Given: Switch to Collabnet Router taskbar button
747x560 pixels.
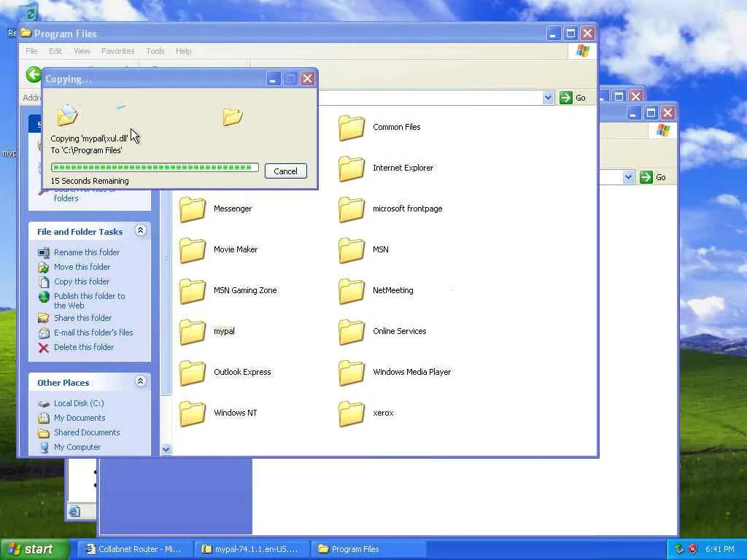Looking at the screenshot, I should 134,549.
